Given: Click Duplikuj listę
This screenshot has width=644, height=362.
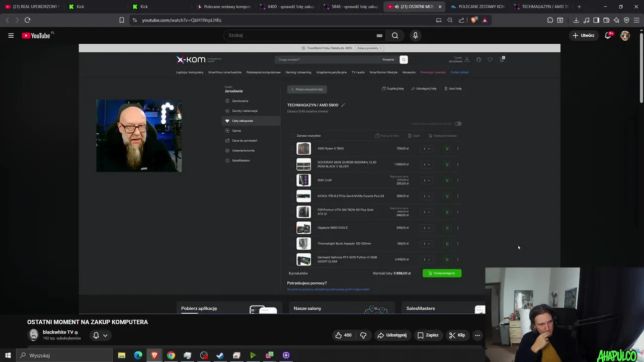Looking at the screenshot, I should point(393,88).
